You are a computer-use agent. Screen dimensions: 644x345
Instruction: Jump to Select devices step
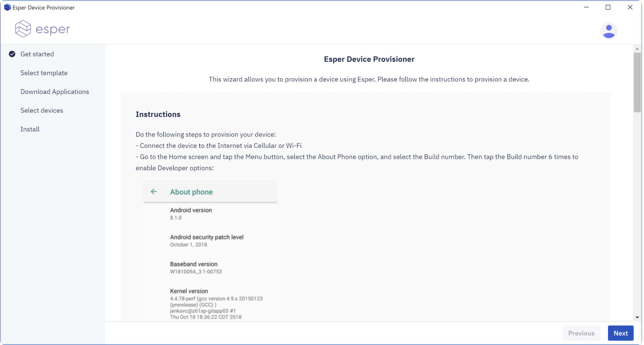(42, 110)
